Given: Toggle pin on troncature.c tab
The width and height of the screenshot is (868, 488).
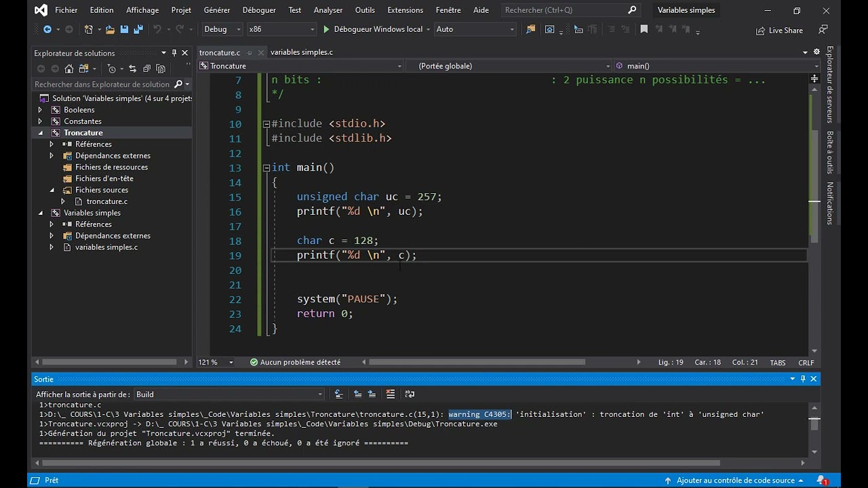Looking at the screenshot, I should [x=250, y=52].
